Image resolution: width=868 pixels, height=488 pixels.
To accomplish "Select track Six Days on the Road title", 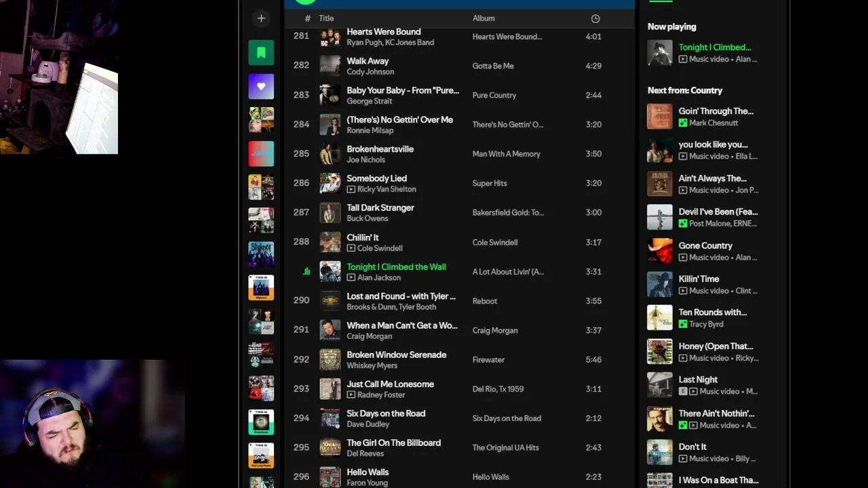I will (386, 413).
